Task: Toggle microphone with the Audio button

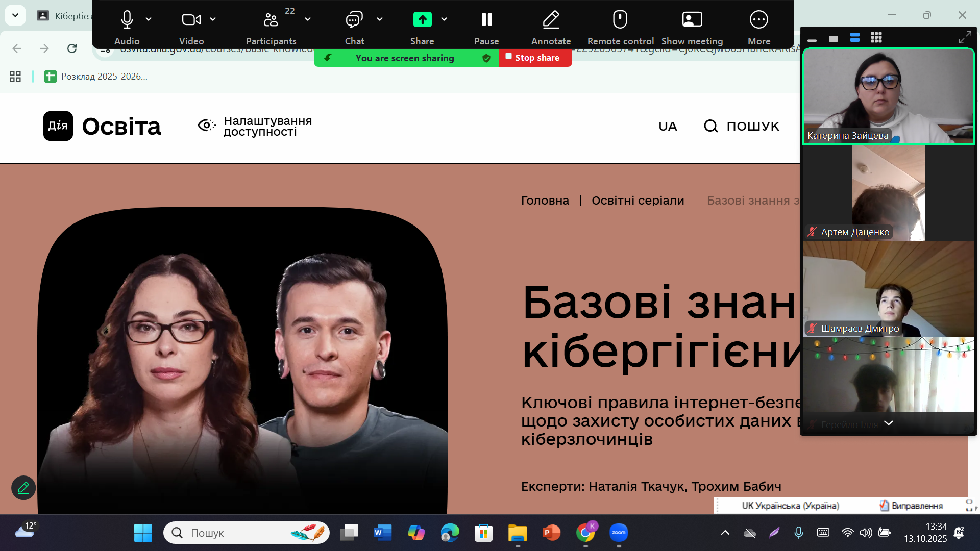Action: pos(127,20)
